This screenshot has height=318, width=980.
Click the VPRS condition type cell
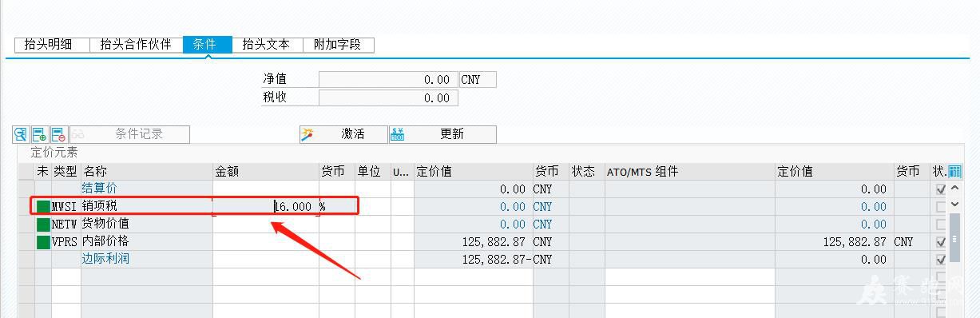click(x=65, y=241)
